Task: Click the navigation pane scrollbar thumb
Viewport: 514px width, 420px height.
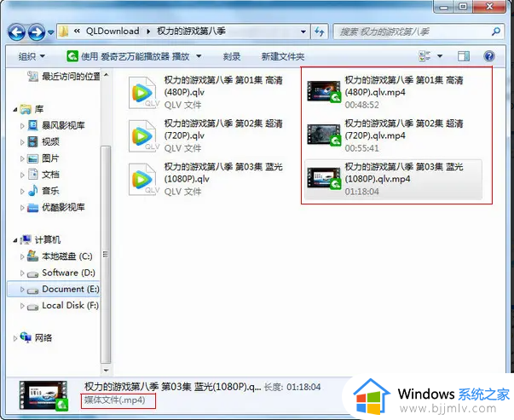Action: (x=106, y=254)
